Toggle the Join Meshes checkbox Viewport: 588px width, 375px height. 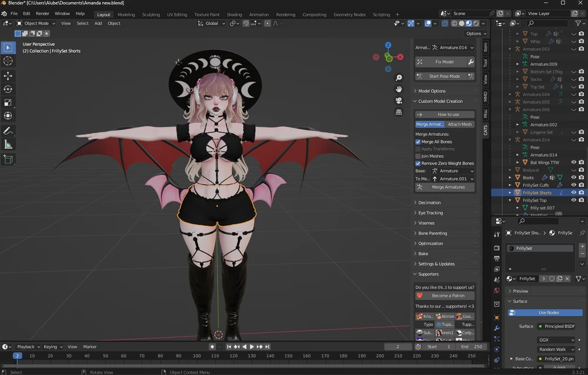point(417,156)
